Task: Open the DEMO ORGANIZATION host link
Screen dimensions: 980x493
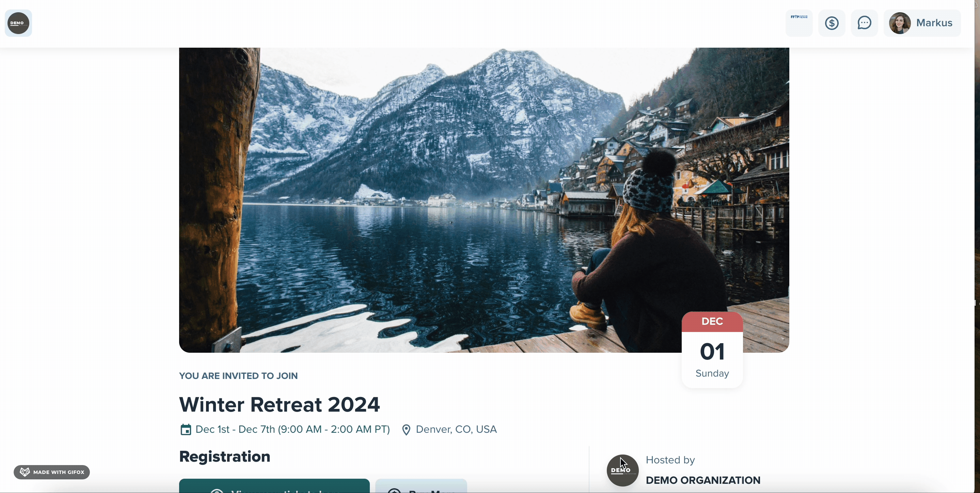Action: click(703, 480)
